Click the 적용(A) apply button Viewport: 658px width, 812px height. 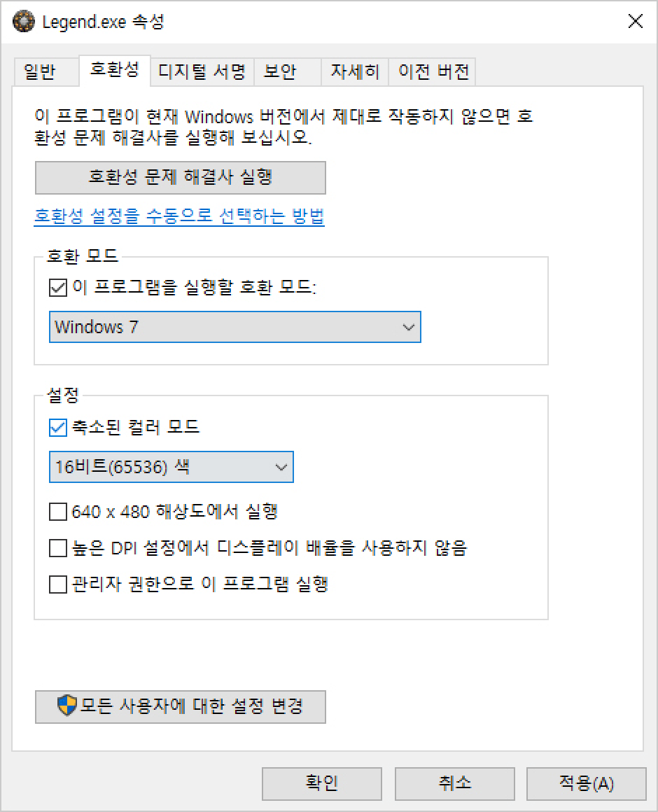pos(586,783)
